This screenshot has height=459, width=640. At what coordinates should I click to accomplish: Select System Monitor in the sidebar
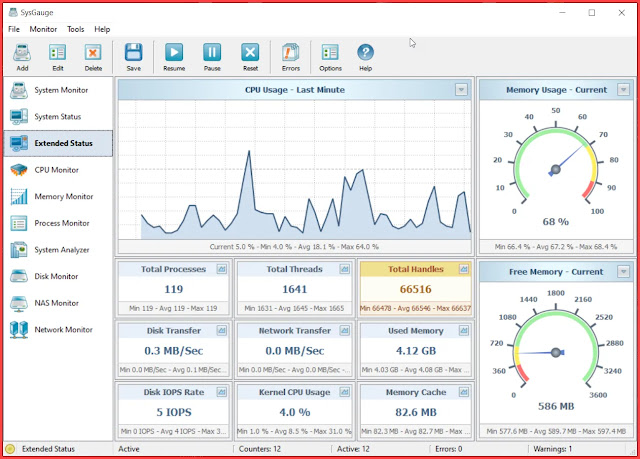(x=58, y=90)
